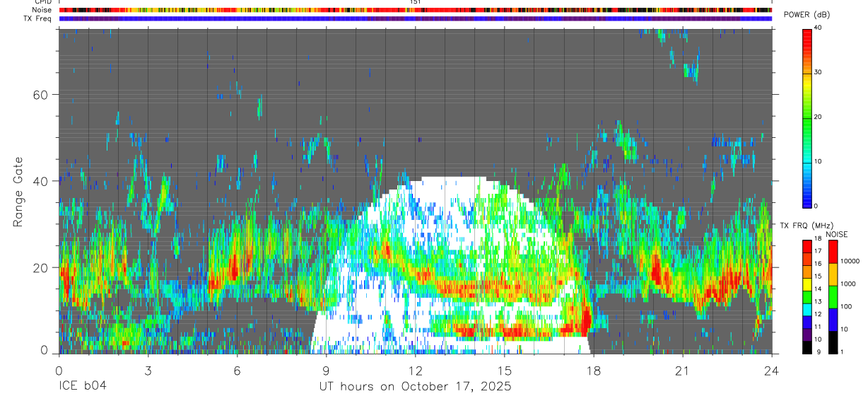Click the x-axis tick label '6'
The width and height of the screenshot is (868, 401).
[x=237, y=371]
